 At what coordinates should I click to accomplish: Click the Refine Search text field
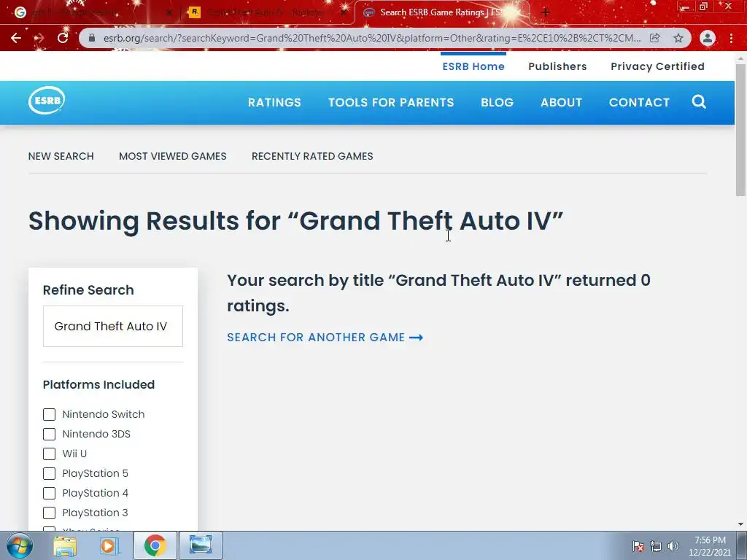click(113, 326)
